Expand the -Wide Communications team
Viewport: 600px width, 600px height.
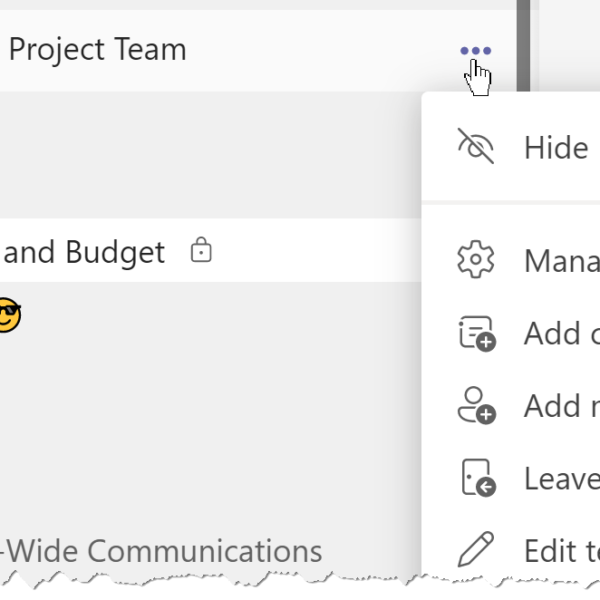pos(161,551)
